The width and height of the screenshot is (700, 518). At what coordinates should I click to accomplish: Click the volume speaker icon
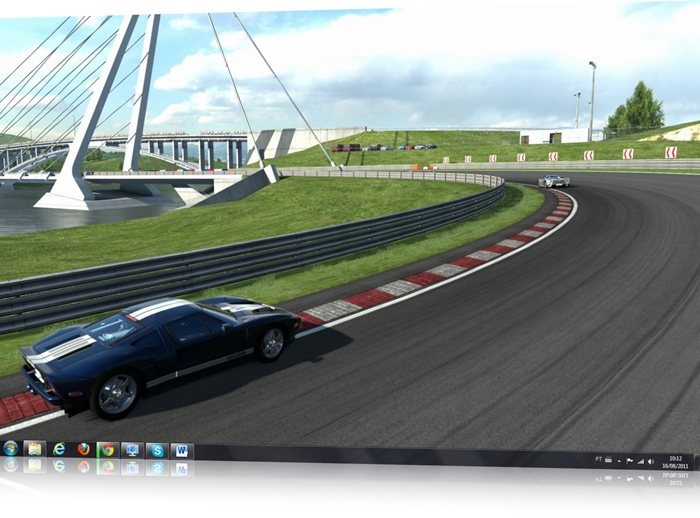[651, 462]
